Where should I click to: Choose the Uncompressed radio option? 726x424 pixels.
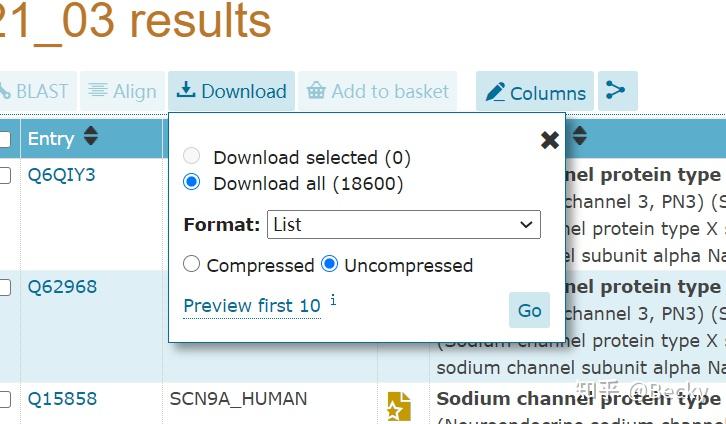[330, 265]
